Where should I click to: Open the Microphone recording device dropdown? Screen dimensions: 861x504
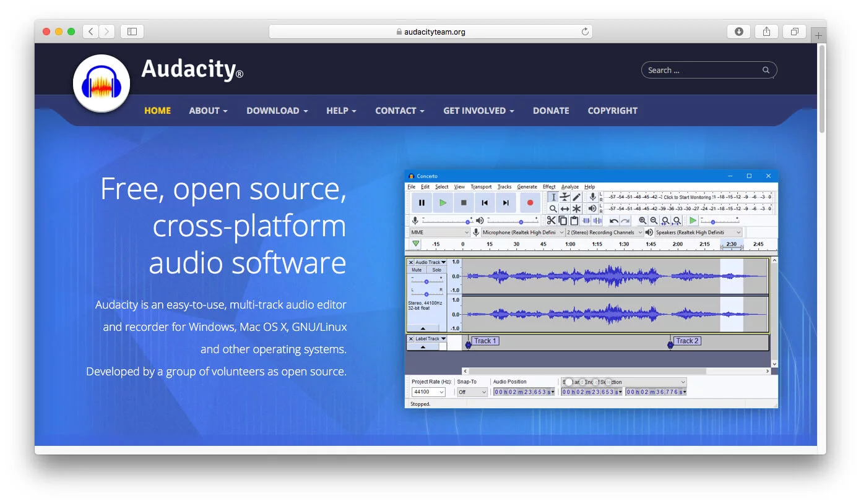(523, 232)
